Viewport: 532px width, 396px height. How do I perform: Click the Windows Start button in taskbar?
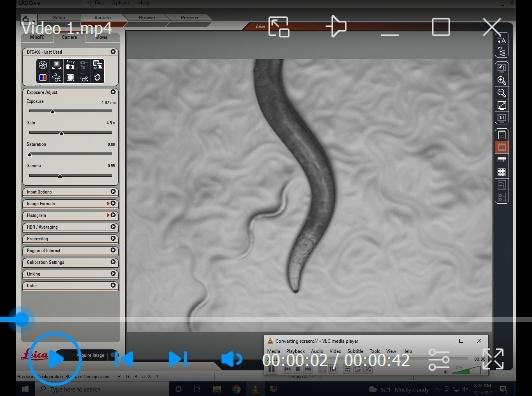click(x=25, y=389)
